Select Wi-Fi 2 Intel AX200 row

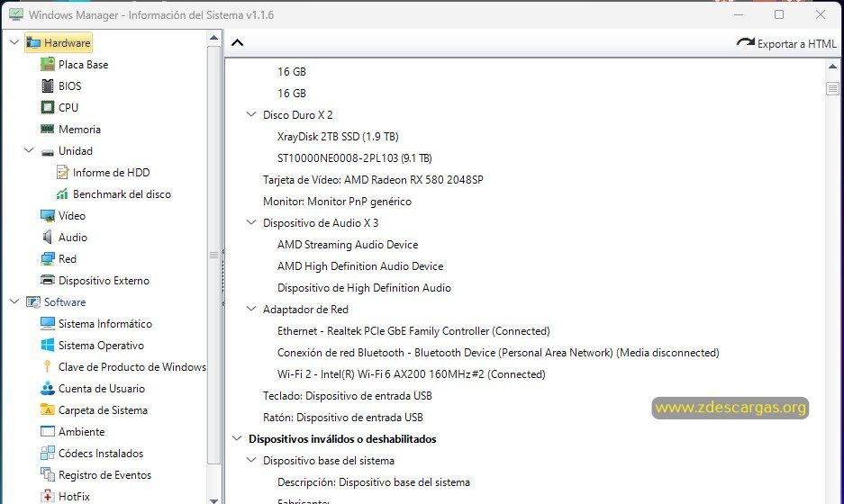click(412, 373)
